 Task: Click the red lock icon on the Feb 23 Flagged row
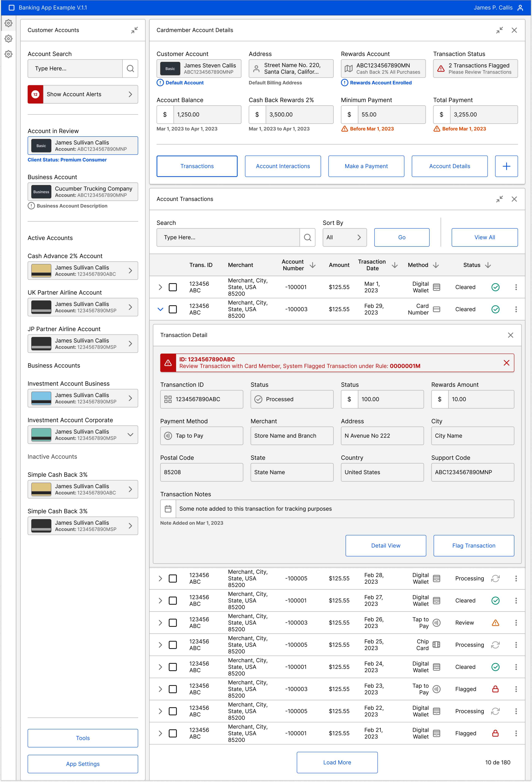coord(495,689)
